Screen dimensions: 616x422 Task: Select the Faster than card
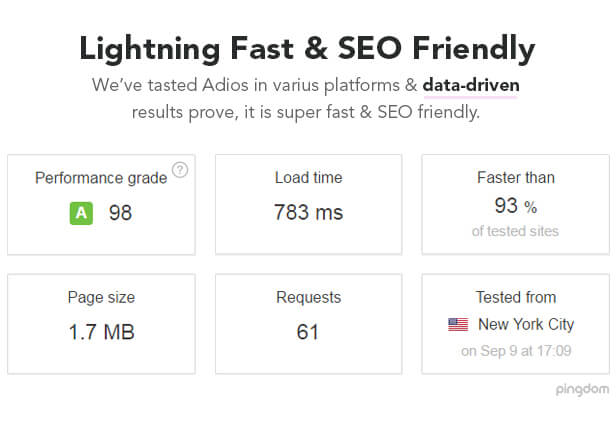click(x=515, y=205)
